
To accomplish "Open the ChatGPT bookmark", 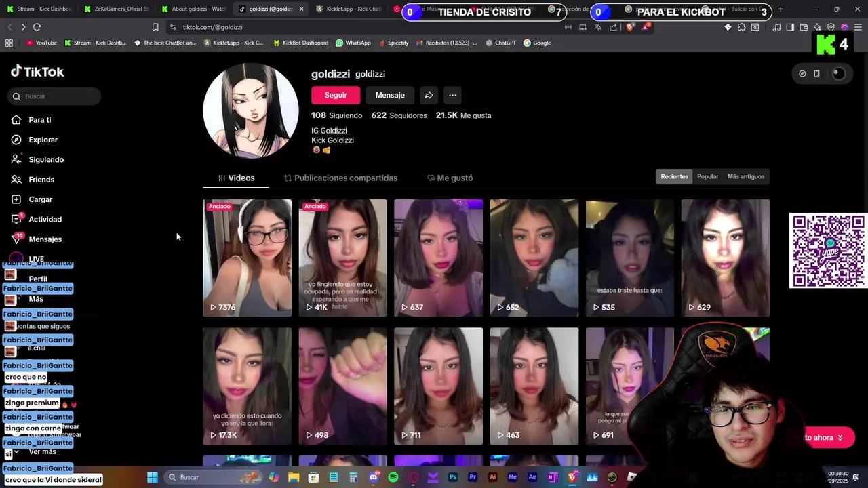I will tap(500, 43).
